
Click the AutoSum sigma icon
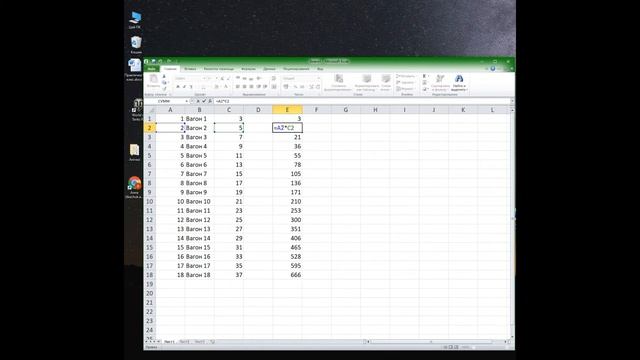coord(424,76)
